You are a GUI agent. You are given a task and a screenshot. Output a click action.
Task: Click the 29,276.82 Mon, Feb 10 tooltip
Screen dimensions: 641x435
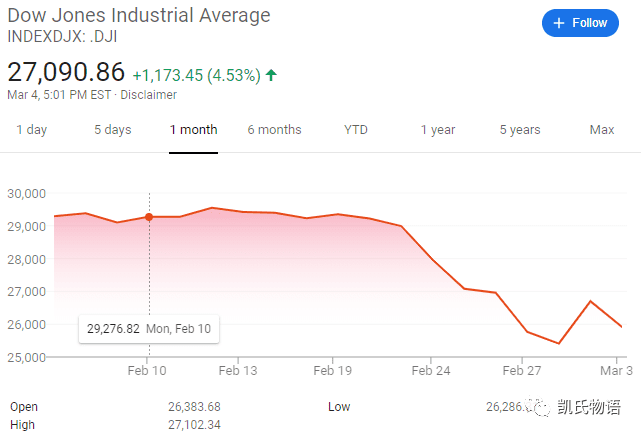point(149,329)
